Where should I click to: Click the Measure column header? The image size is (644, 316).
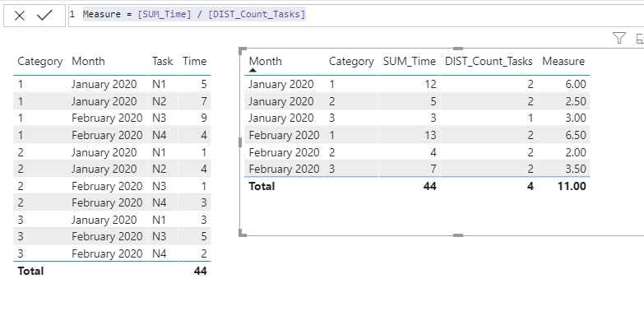563,61
